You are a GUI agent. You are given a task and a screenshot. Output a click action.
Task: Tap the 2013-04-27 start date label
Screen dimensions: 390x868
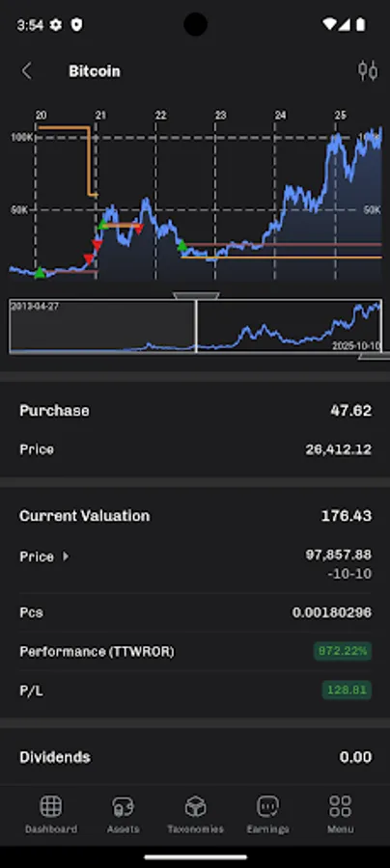point(35,306)
